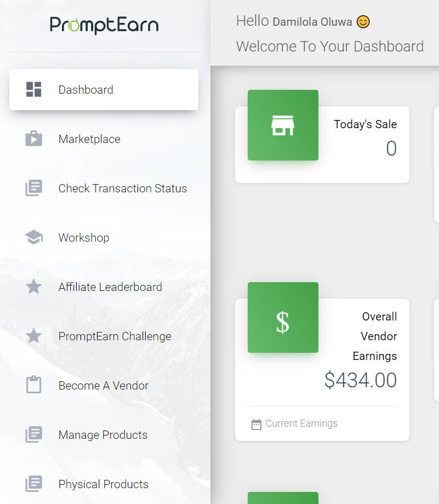Click the smiley emoji after the username
439x504 pixels.
point(363,22)
